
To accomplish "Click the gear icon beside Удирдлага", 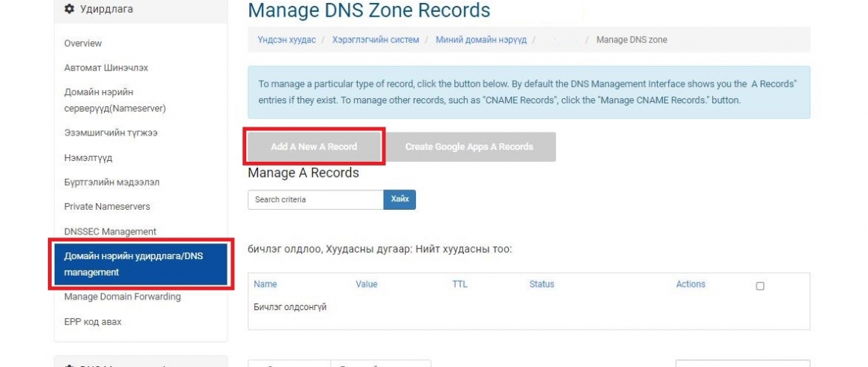I will click(69, 9).
